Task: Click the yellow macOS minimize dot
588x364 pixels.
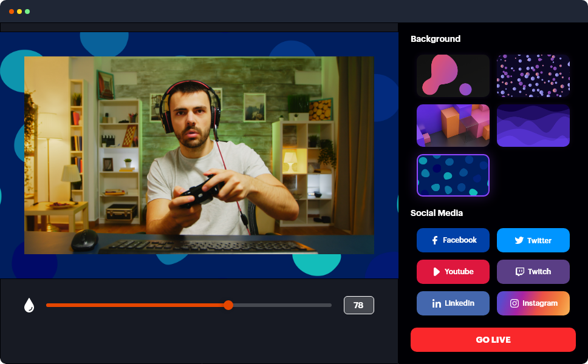Action: [19, 12]
